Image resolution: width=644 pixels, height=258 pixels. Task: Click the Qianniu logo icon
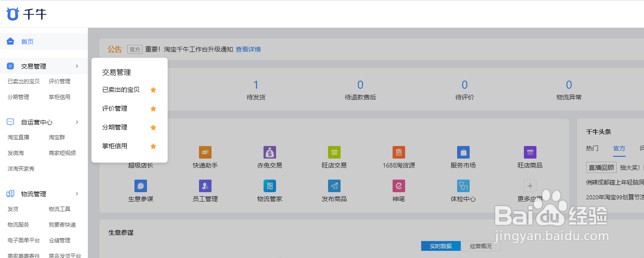pyautogui.click(x=13, y=14)
